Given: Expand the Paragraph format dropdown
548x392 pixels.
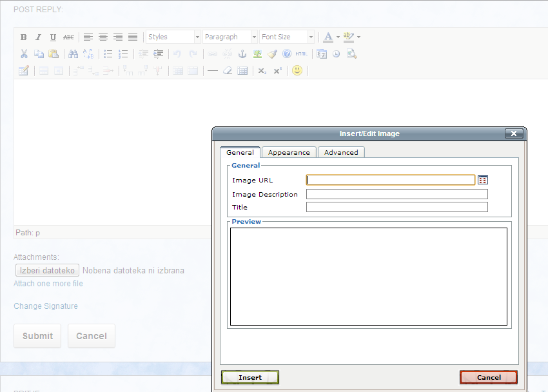Looking at the screenshot, I should pos(230,37).
